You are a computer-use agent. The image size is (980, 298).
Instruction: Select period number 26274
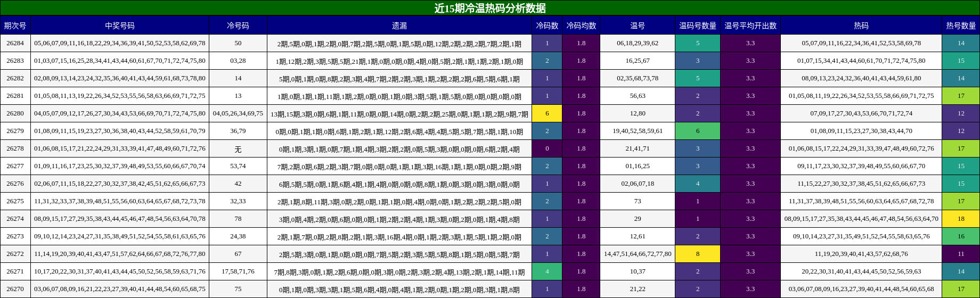point(15,219)
